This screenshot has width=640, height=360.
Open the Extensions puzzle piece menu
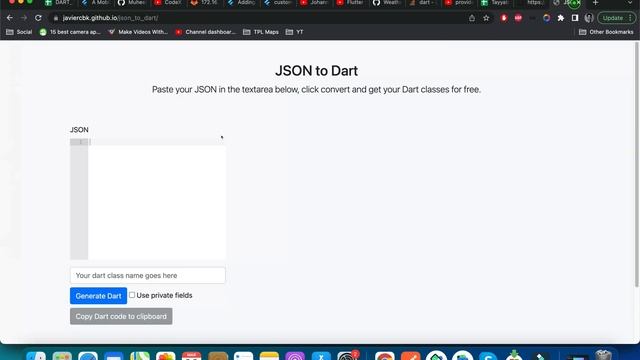[x=561, y=18]
